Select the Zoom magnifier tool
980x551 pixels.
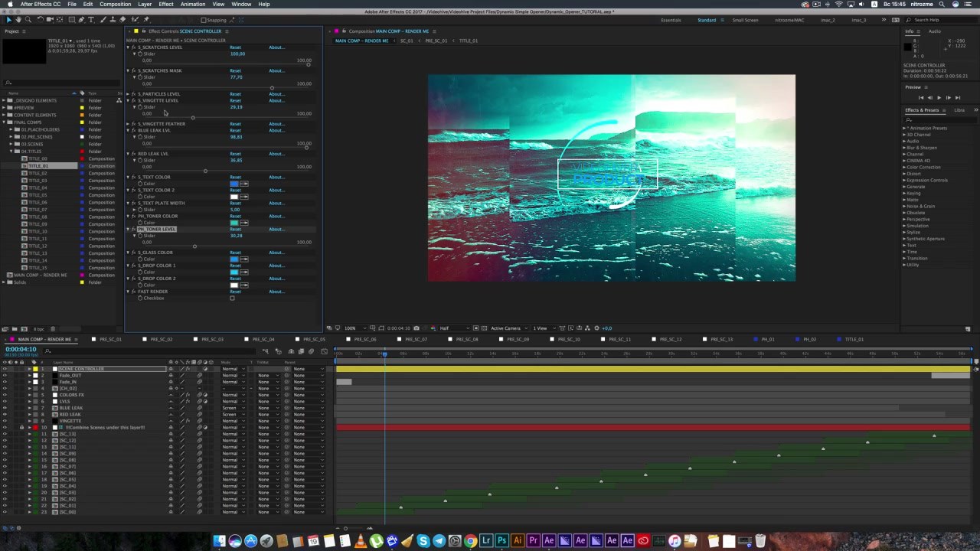(x=28, y=20)
